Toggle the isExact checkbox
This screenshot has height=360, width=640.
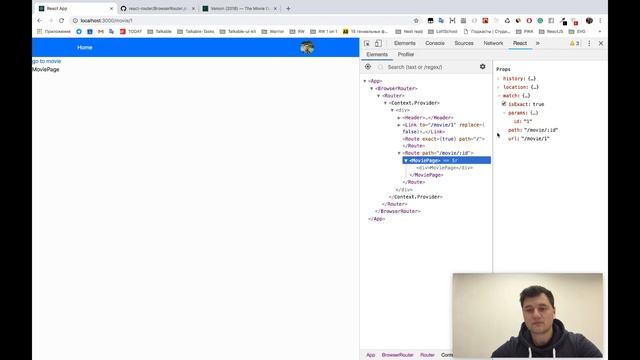(x=504, y=104)
